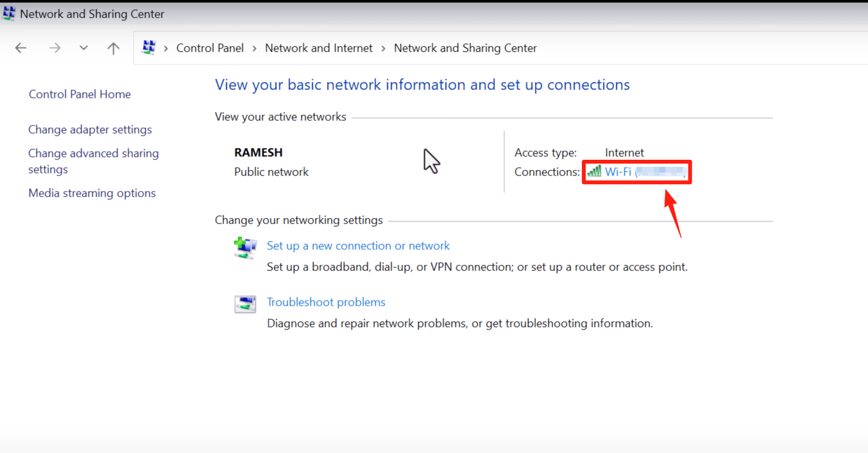The width and height of the screenshot is (868, 453).
Task: Select Network and Internet in the breadcrumb
Action: pos(318,48)
